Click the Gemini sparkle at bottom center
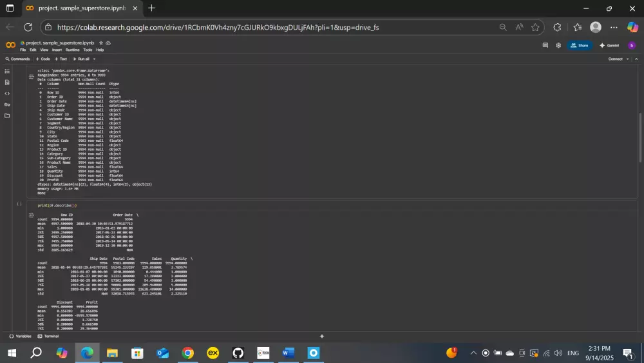Screen dimensions: 644x363 [322, 337]
